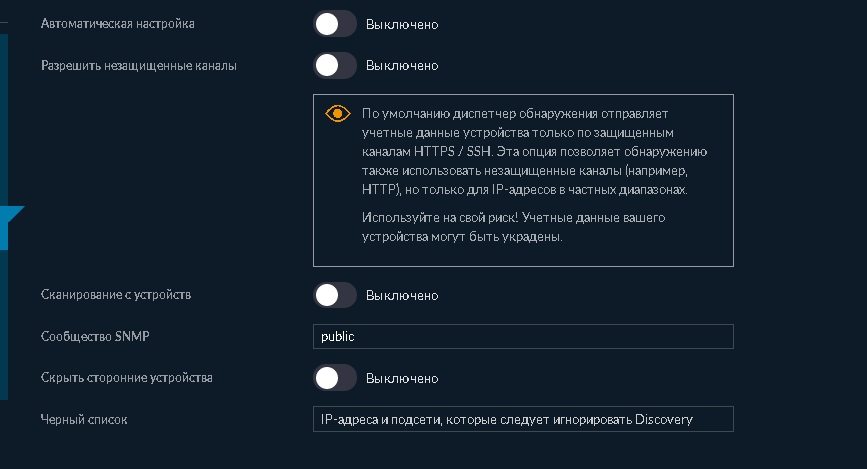Image resolution: width=867 pixels, height=469 pixels.
Task: Click Выключено status beside Разрешить незащищенные каналы
Action: [402, 66]
